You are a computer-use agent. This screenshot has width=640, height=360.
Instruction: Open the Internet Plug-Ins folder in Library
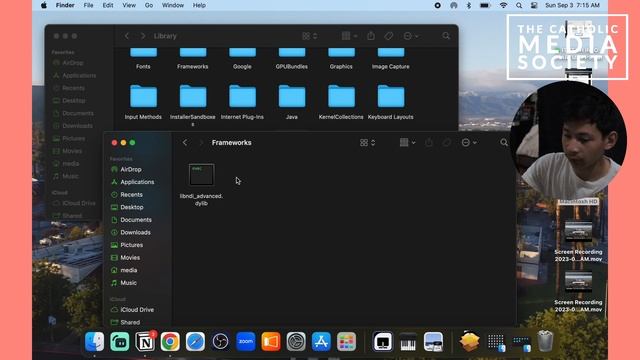[242, 102]
